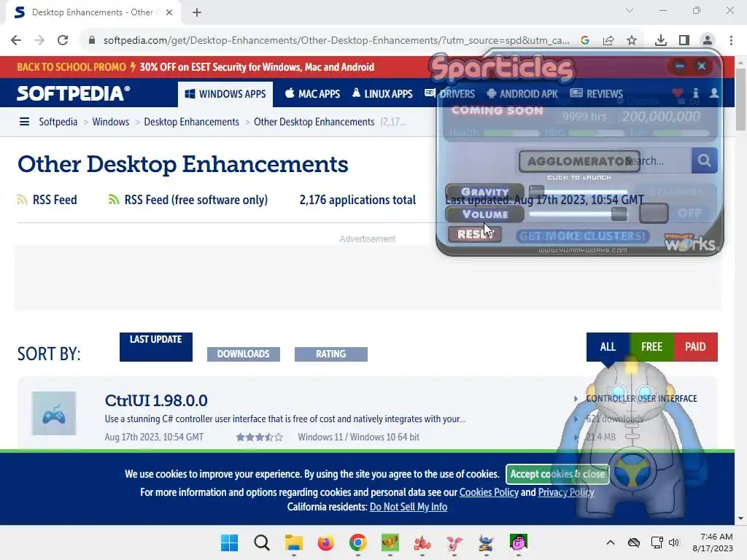The height and width of the screenshot is (560, 747).
Task: Click the site lock icon
Action: point(92,41)
